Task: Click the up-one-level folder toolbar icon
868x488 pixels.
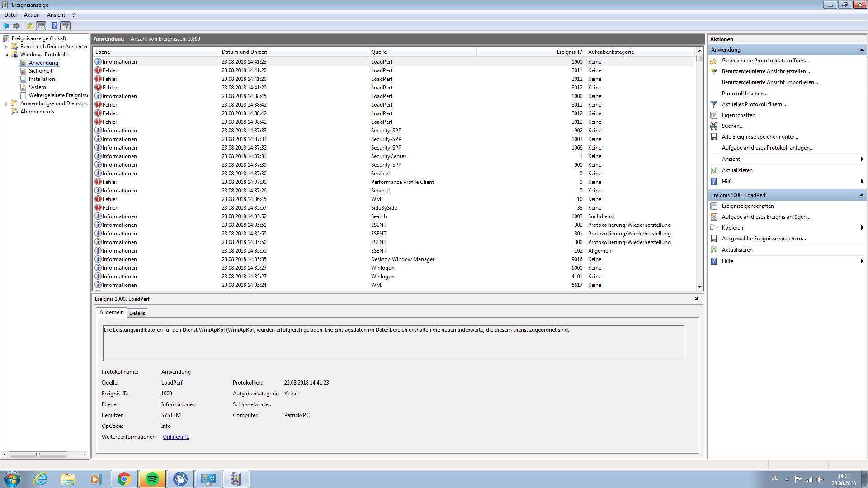Action: [x=30, y=26]
